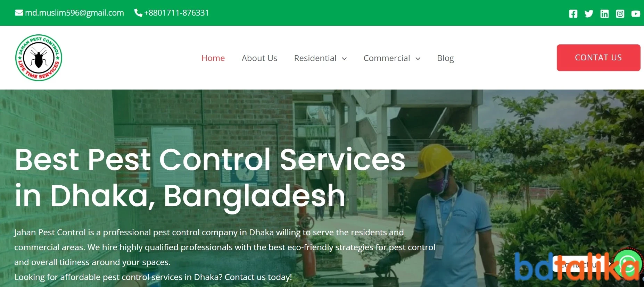
Task: Open the Twitter profile icon
Action: click(x=589, y=14)
